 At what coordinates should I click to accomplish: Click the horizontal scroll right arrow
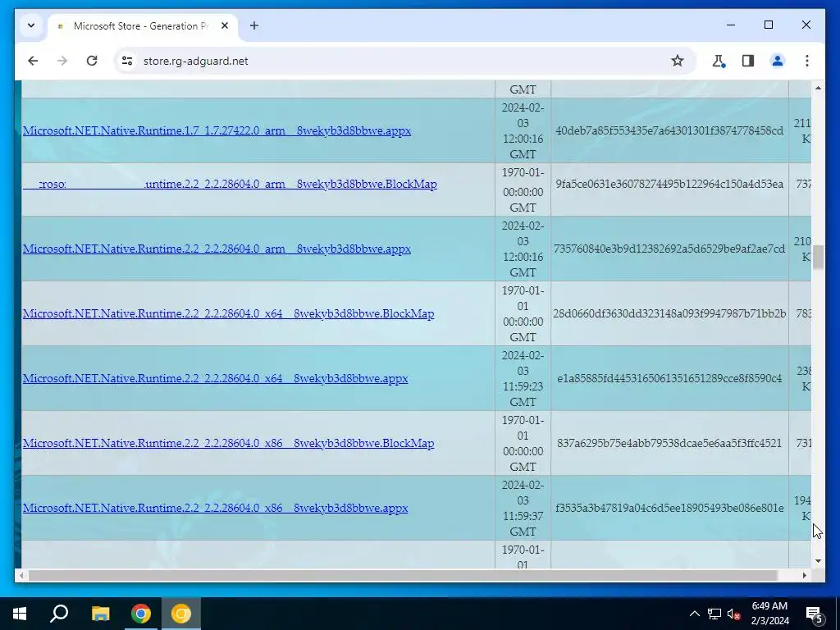coord(804,575)
